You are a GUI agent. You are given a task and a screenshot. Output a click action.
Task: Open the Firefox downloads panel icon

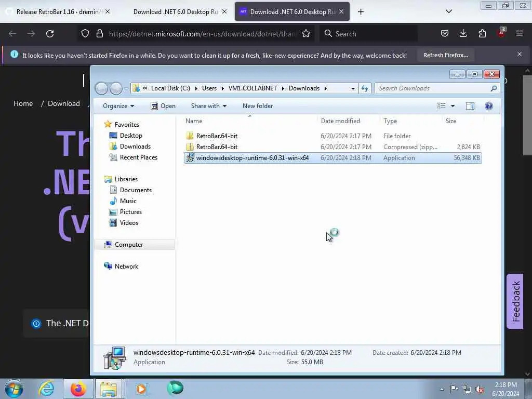click(x=463, y=33)
